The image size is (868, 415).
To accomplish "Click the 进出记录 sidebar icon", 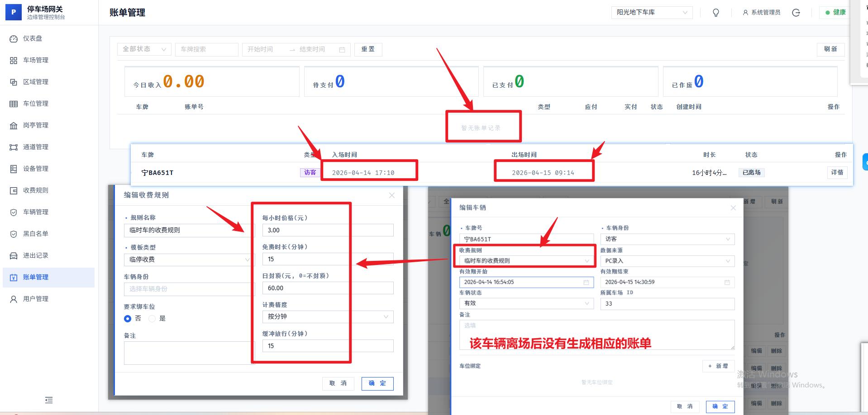I will coord(14,255).
